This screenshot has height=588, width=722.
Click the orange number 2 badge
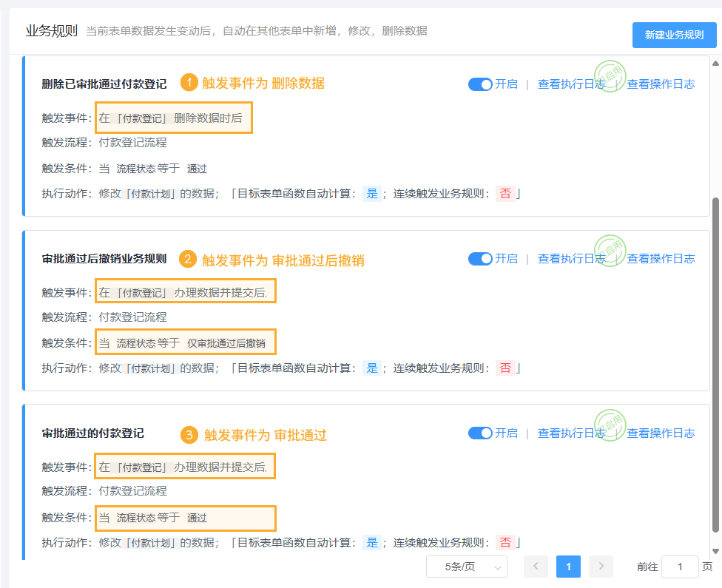[189, 260]
